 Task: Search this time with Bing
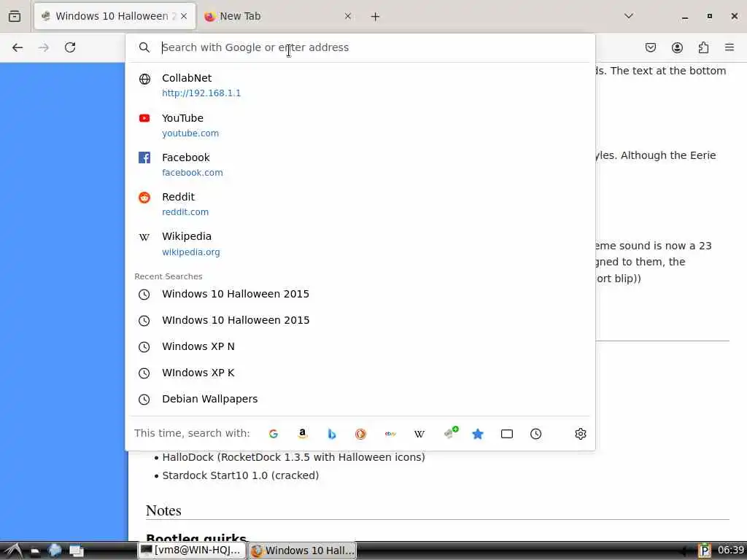332,434
